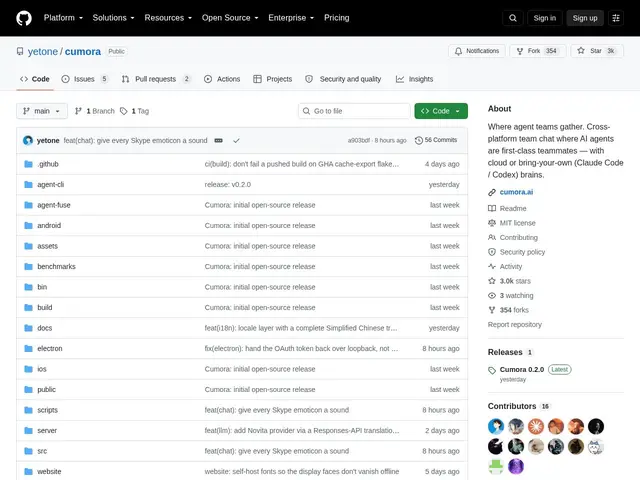Viewport: 640px width, 480px height.
Task: Open the 354 forks link
Action: click(x=514, y=310)
